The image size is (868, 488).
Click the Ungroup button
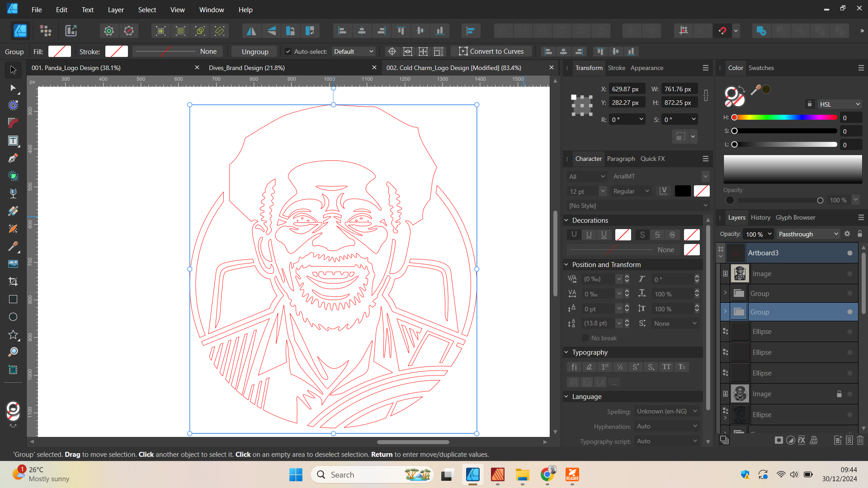point(255,52)
